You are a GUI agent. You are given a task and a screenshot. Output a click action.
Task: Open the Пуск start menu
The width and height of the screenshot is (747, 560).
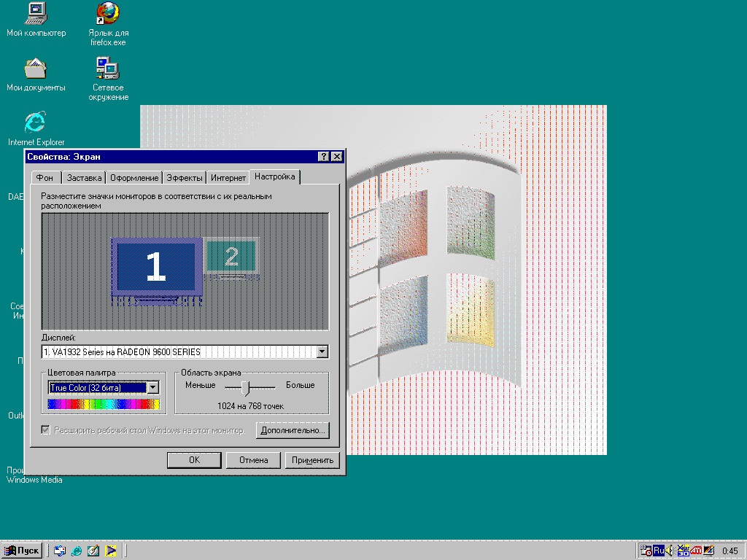click(22, 551)
